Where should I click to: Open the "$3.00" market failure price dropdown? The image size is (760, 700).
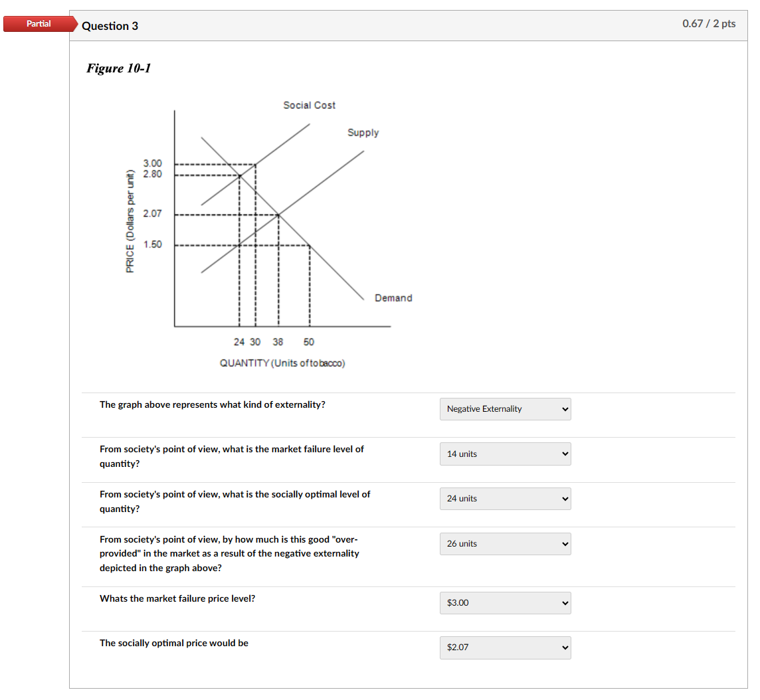click(x=505, y=602)
